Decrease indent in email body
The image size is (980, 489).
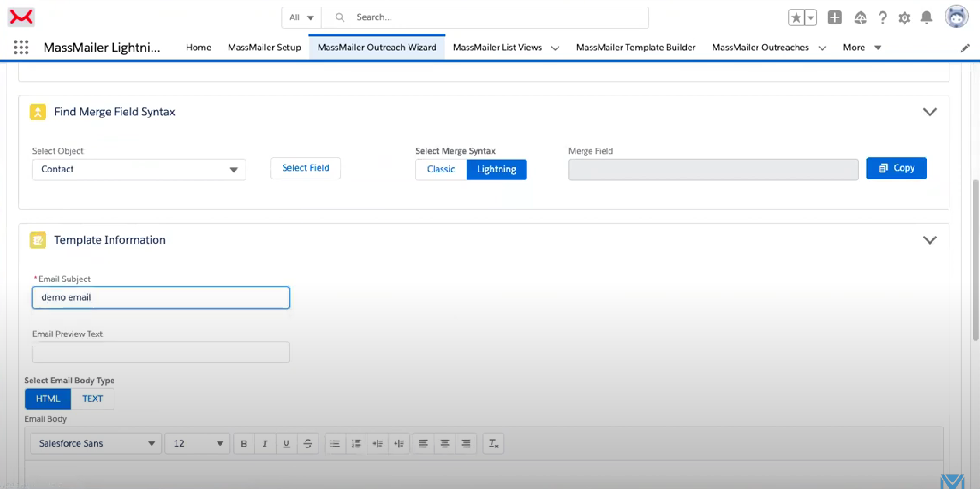(x=399, y=444)
